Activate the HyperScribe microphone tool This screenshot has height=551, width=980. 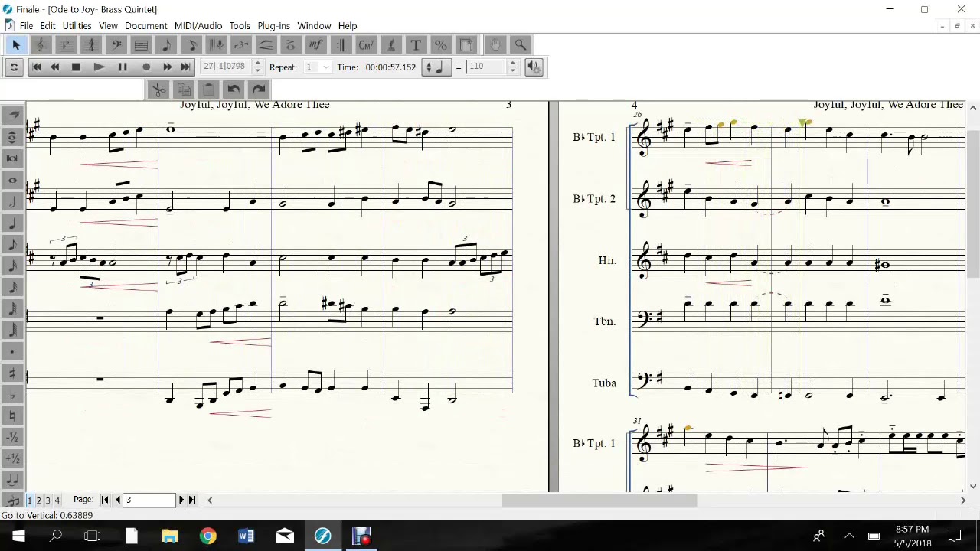pyautogui.click(x=216, y=45)
